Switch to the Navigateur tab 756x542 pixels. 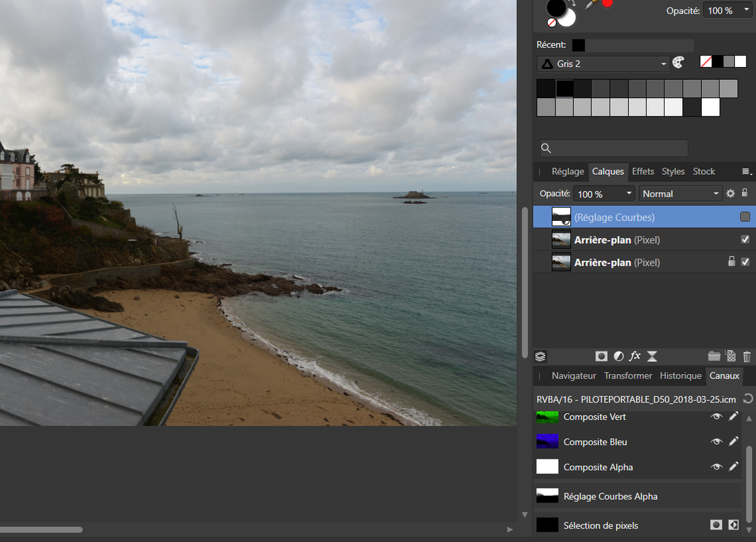click(x=574, y=375)
